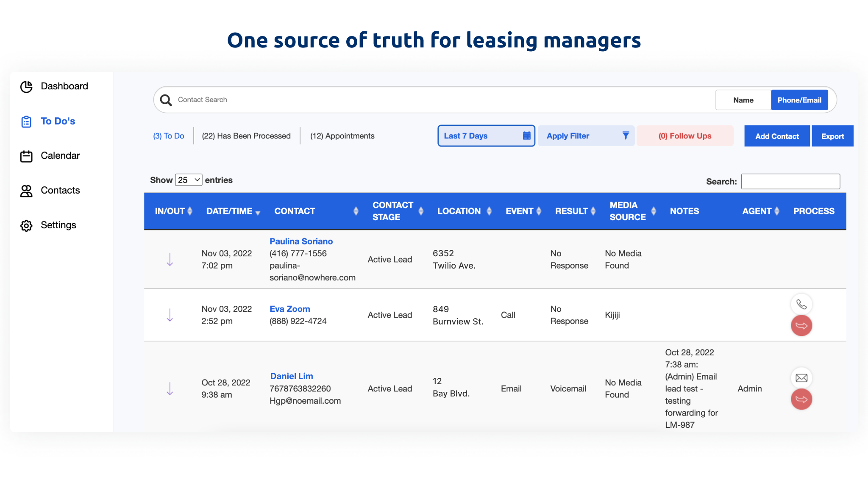Open the Show entries dropdown

[x=188, y=180]
